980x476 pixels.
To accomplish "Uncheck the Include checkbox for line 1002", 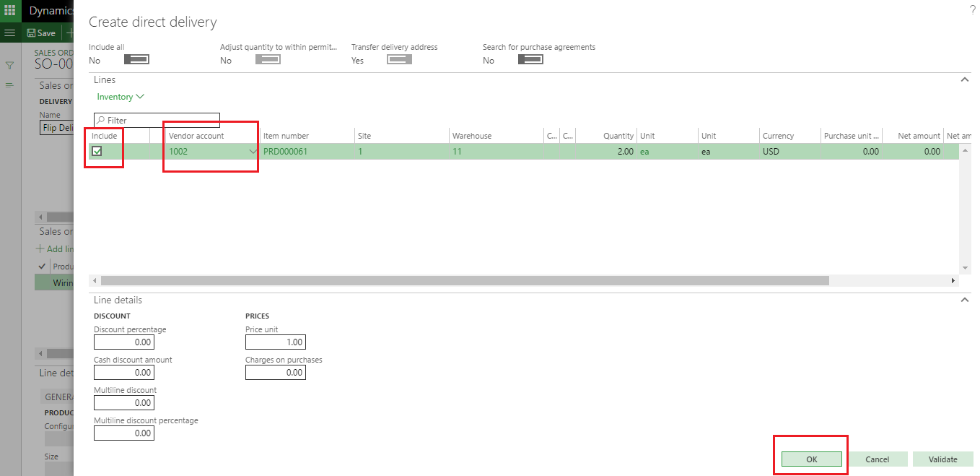I will (x=97, y=152).
